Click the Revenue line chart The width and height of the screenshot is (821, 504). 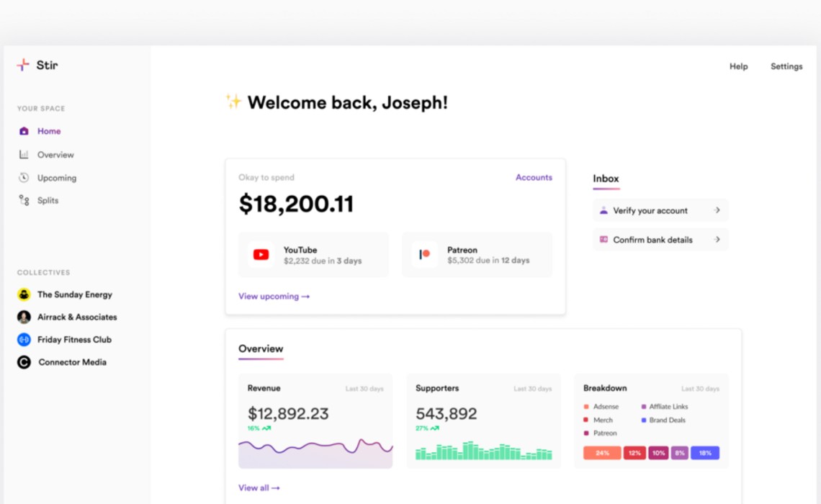[x=315, y=450]
